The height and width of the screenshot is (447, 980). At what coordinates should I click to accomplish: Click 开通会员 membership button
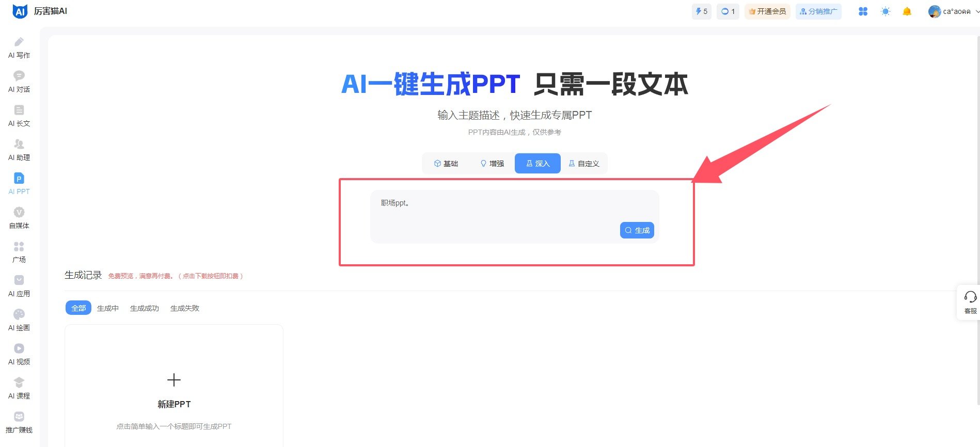pos(767,11)
